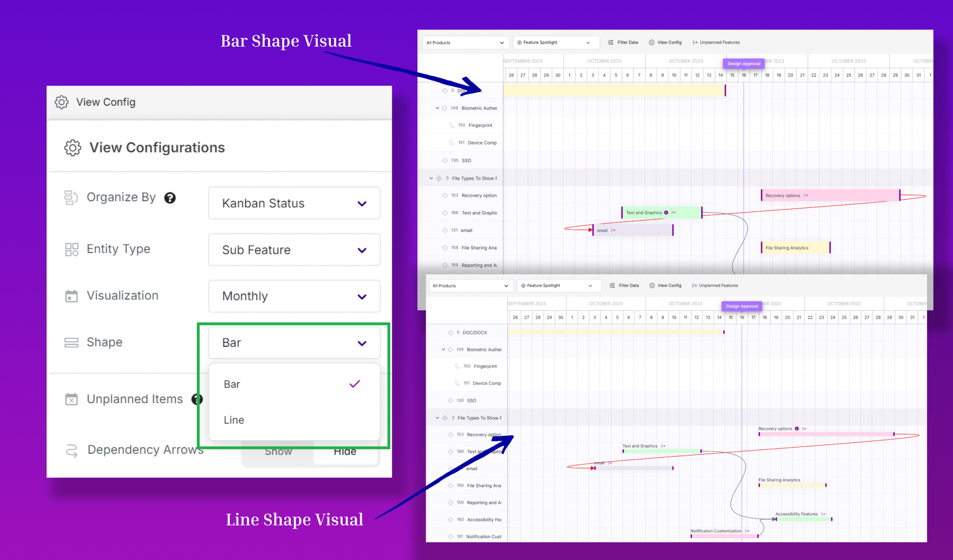This screenshot has height=560, width=953.
Task: Open the Kanban Status dropdown
Action: pos(294,203)
